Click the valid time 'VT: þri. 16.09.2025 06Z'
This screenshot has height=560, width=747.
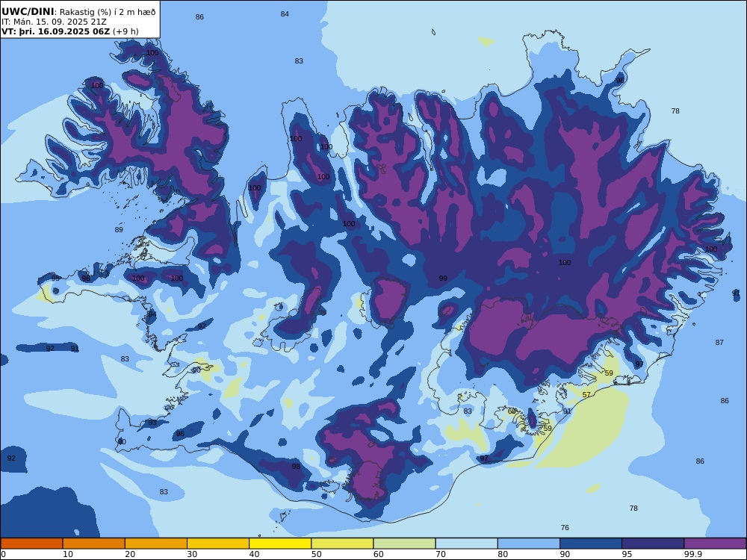click(x=55, y=31)
